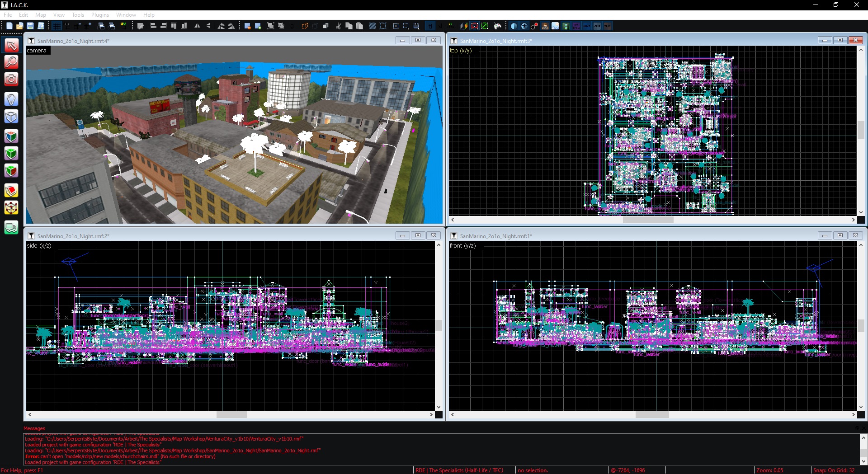The width and height of the screenshot is (868, 474).
Task: Select the Magnify zoom tool
Action: tap(11, 62)
